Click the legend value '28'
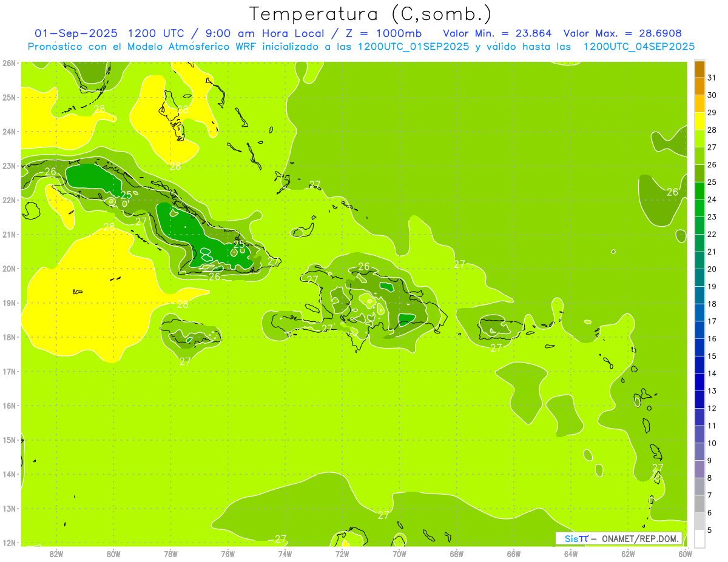The width and height of the screenshot is (728, 562). pyautogui.click(x=712, y=130)
